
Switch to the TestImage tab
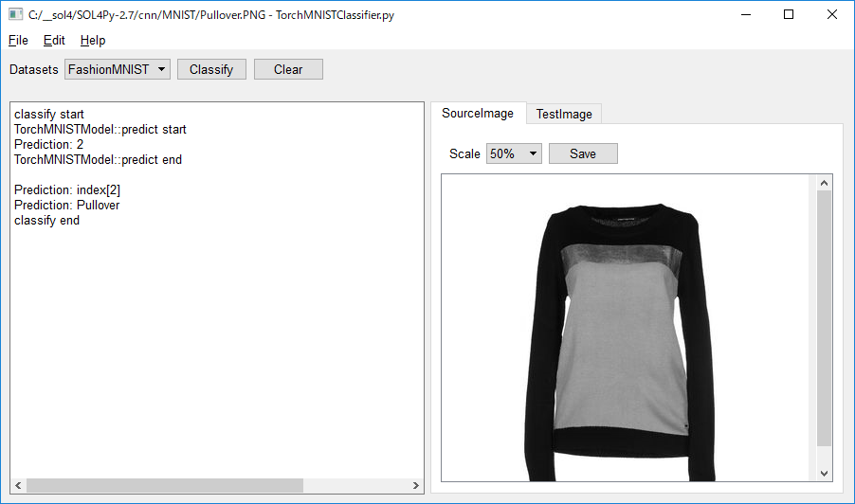[564, 114]
